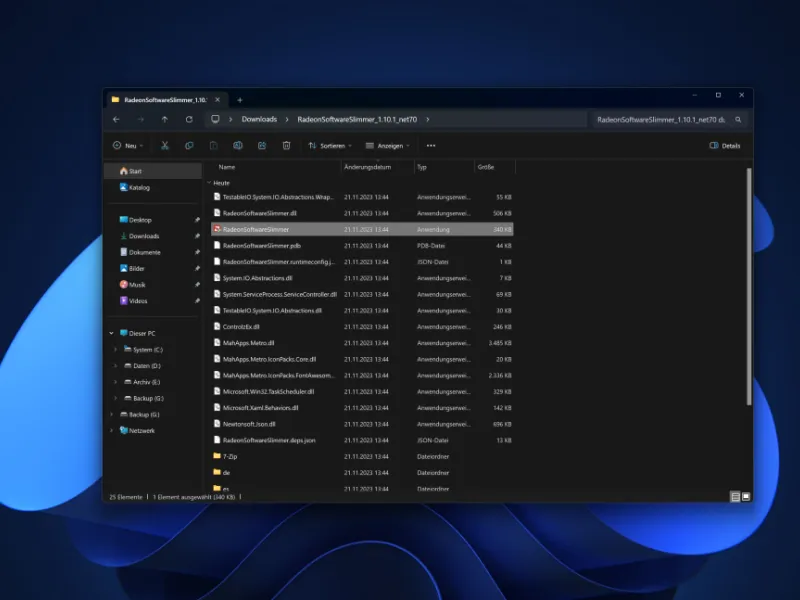Open the Neu dropdown button

click(128, 146)
